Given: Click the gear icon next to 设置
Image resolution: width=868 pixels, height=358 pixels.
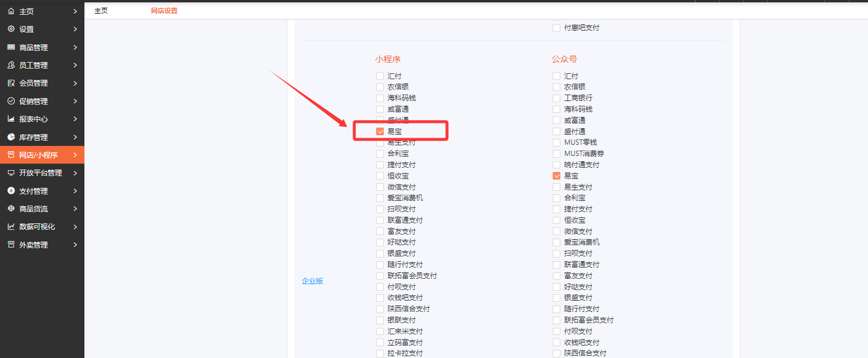Looking at the screenshot, I should click(11, 29).
